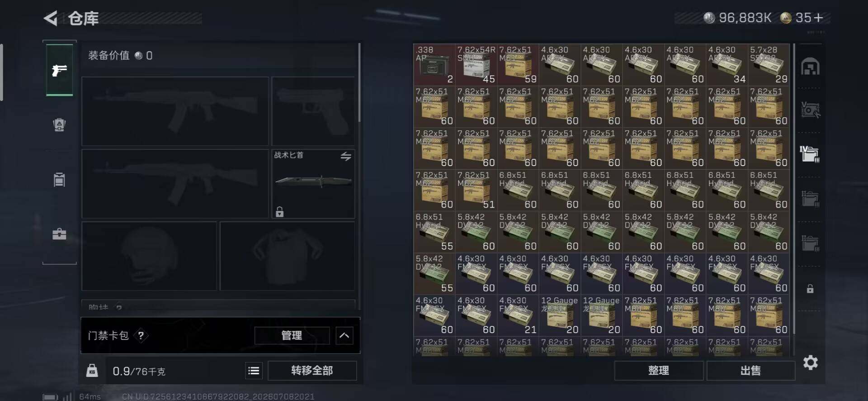Select the 5.8x42 DVC12 stack of 55
This screenshot has height=401, width=868.
coord(434,273)
